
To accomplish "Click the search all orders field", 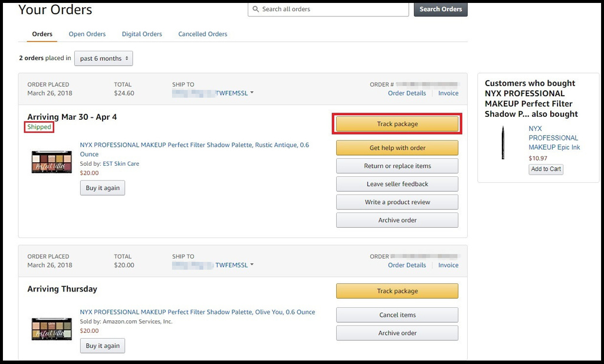I will coord(328,9).
